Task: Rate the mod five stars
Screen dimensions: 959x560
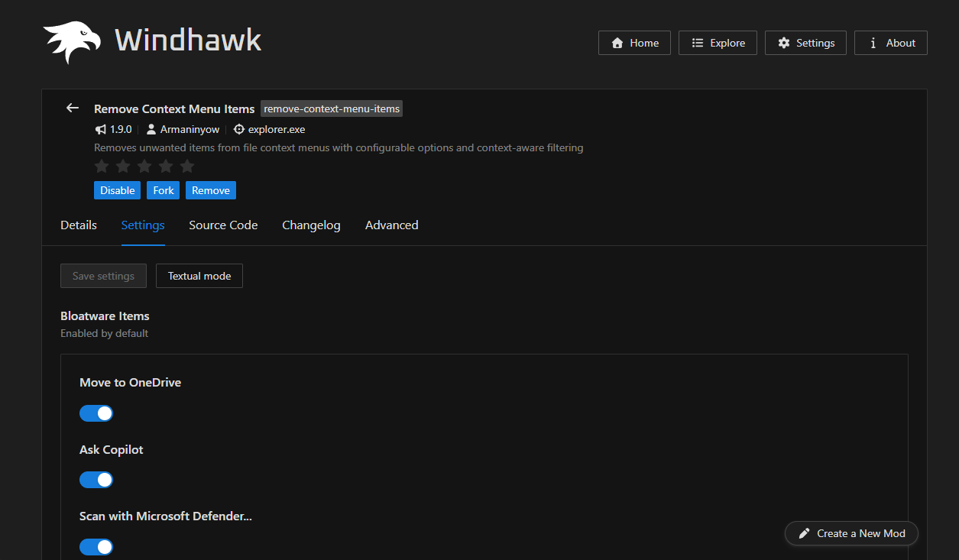Action: pyautogui.click(x=187, y=166)
